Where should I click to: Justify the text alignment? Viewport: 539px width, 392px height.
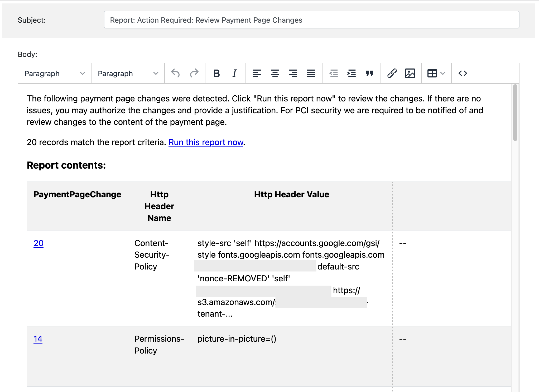coord(311,73)
